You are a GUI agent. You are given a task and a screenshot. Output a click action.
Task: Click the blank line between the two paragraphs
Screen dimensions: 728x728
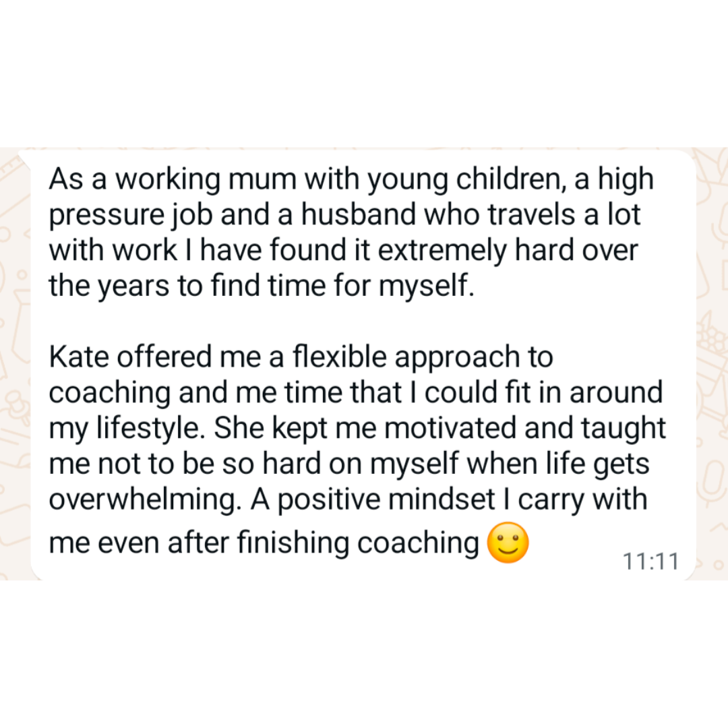pos(270,322)
